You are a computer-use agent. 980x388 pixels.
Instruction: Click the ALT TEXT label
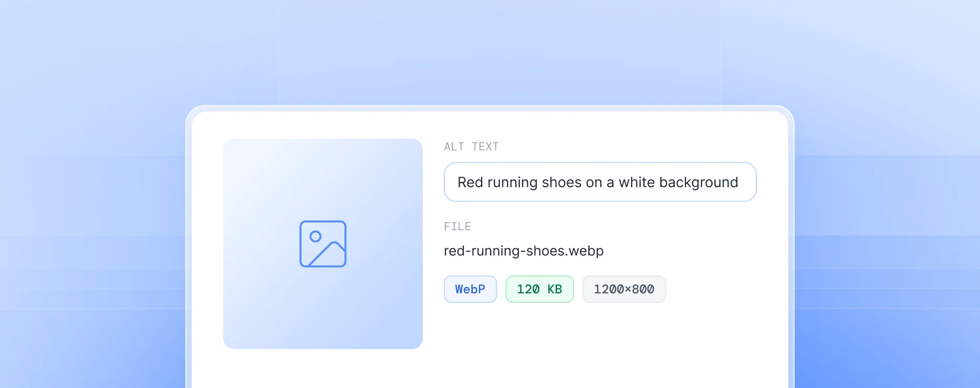coord(471,147)
